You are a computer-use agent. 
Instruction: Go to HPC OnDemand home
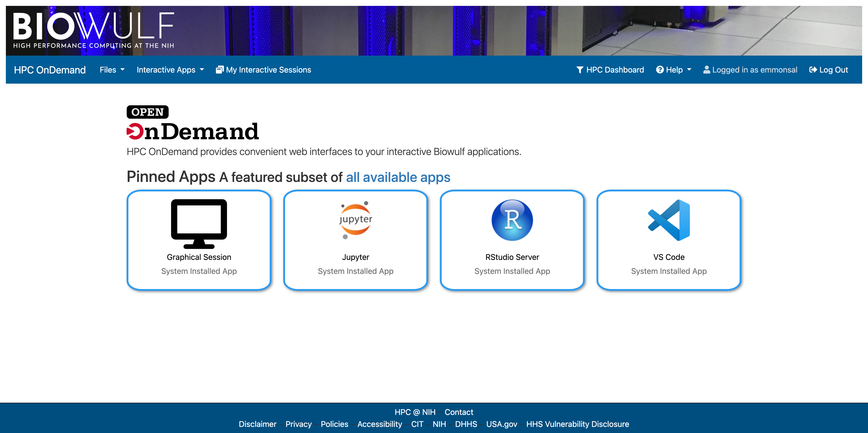point(50,70)
